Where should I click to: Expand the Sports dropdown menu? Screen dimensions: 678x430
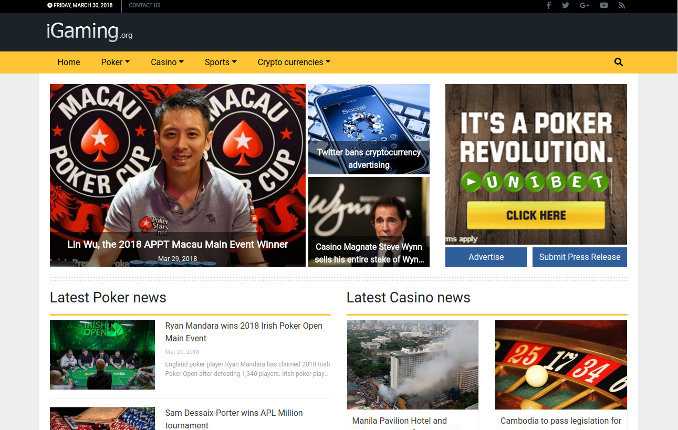pyautogui.click(x=221, y=62)
